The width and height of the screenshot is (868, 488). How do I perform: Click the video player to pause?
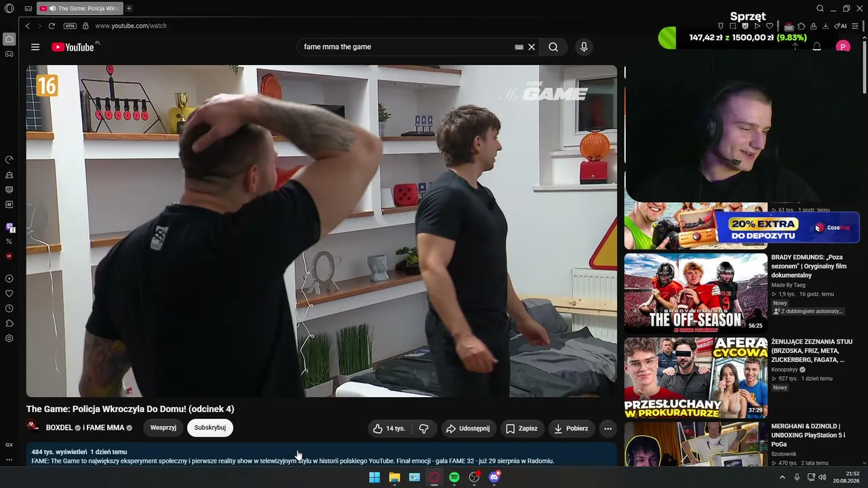pyautogui.click(x=321, y=231)
